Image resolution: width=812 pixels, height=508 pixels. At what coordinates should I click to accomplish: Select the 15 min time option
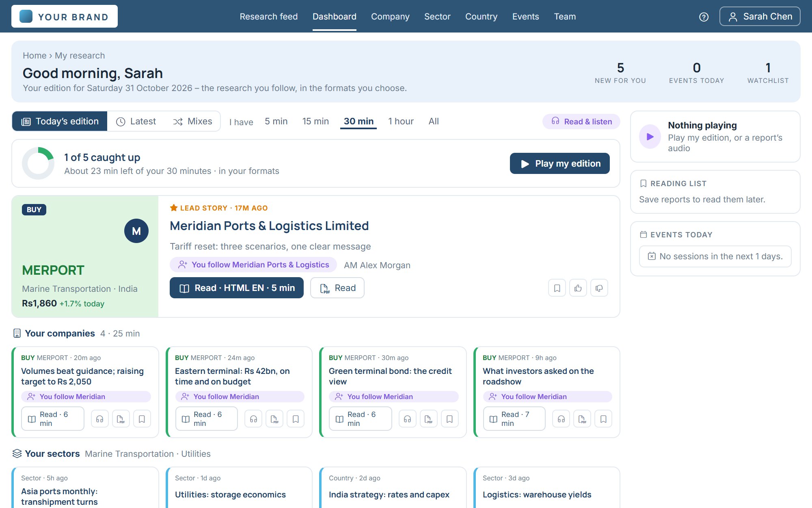pos(315,122)
